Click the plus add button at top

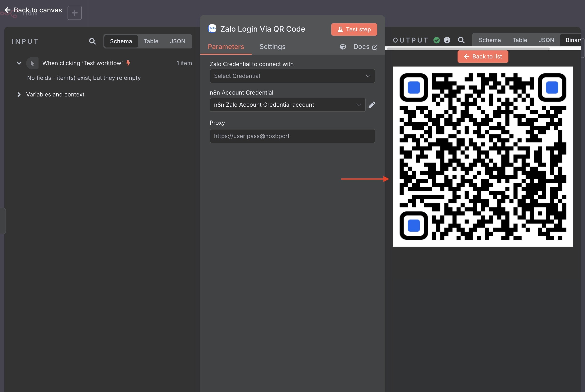(75, 13)
